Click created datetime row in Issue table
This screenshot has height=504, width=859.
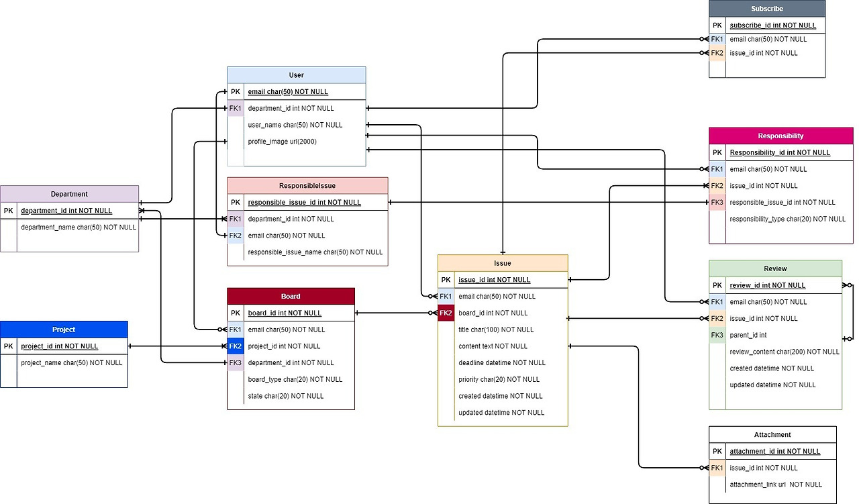[503, 396]
